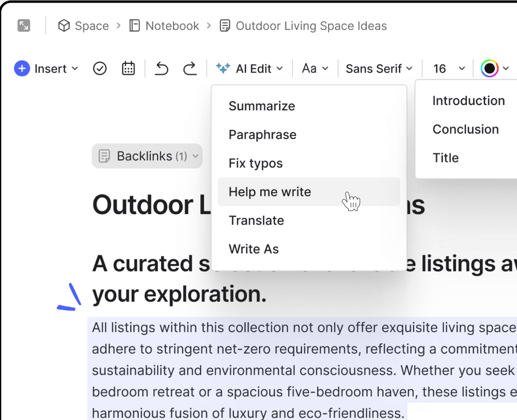The width and height of the screenshot is (517, 420).
Task: Select Write As menu option
Action: 309,249
